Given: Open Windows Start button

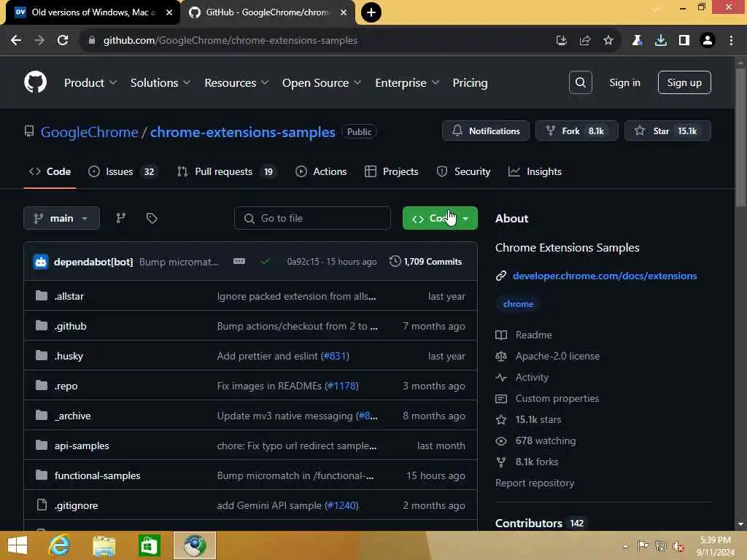Looking at the screenshot, I should (x=18, y=545).
